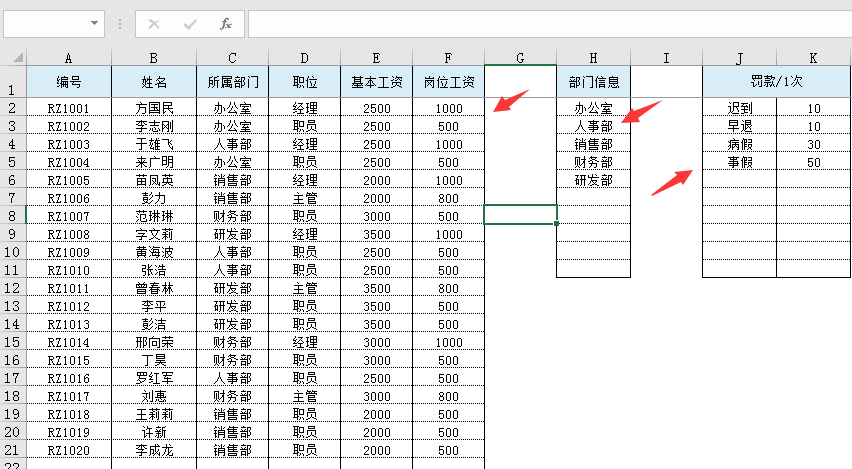The height and width of the screenshot is (469, 852).
Task: Select the 事假 cell
Action: (740, 162)
